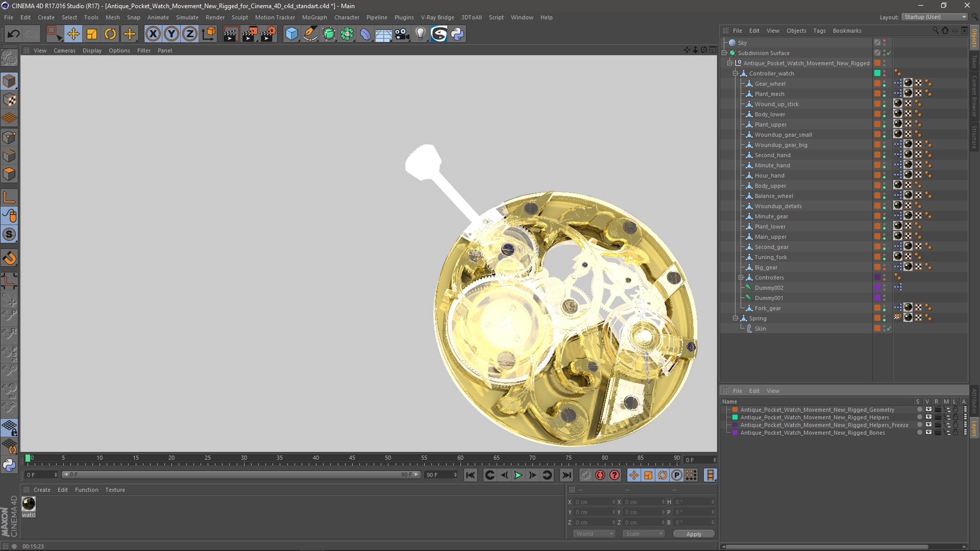
Task: Select the Scale tool icon
Action: [91, 34]
